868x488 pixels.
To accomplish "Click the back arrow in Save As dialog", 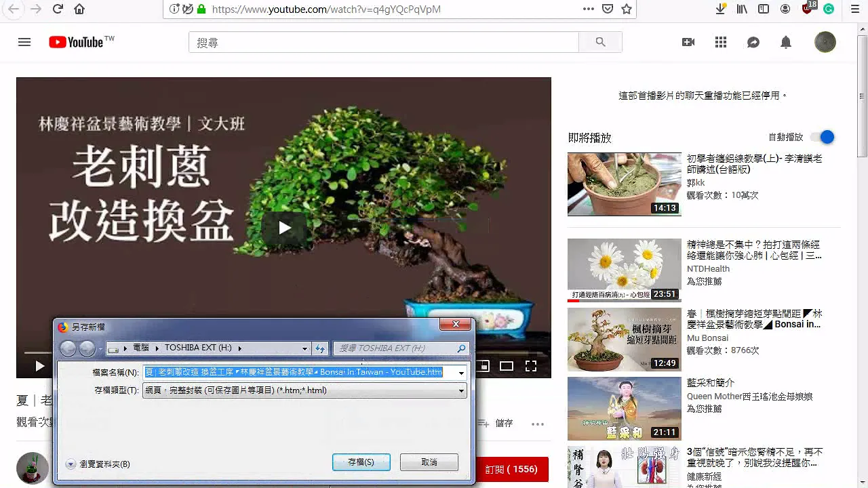I will [x=68, y=348].
